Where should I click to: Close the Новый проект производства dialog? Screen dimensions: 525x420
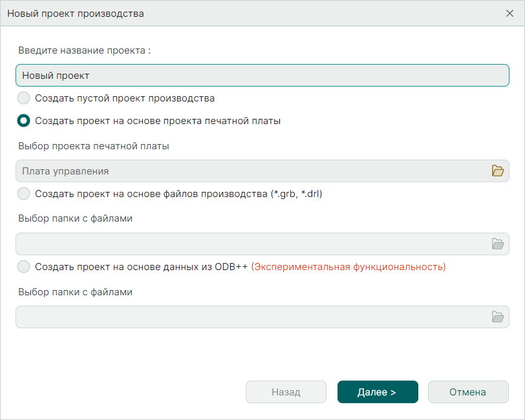(510, 13)
